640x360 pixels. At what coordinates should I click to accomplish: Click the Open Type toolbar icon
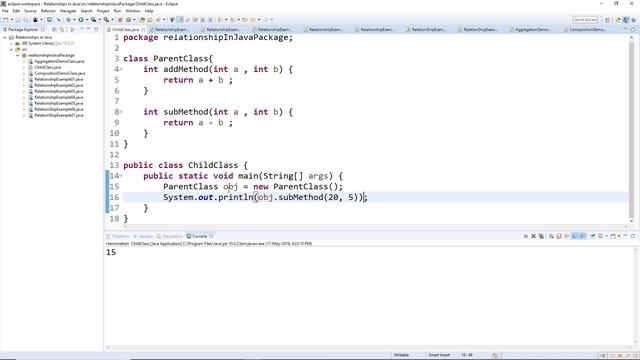tap(142, 20)
